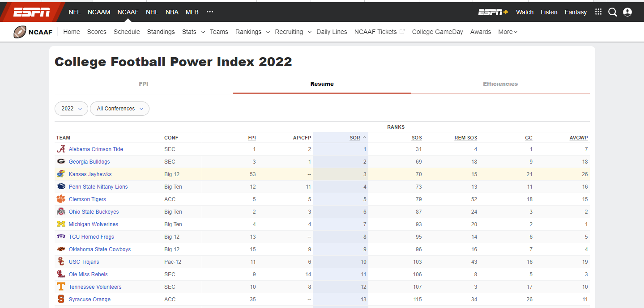
Task: Sort by GC column header
Action: tap(529, 138)
